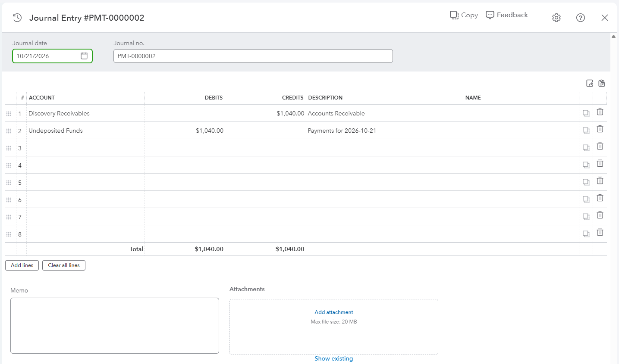The image size is (619, 364).
Task: Open the journal entry history clock icon
Action: point(17,18)
